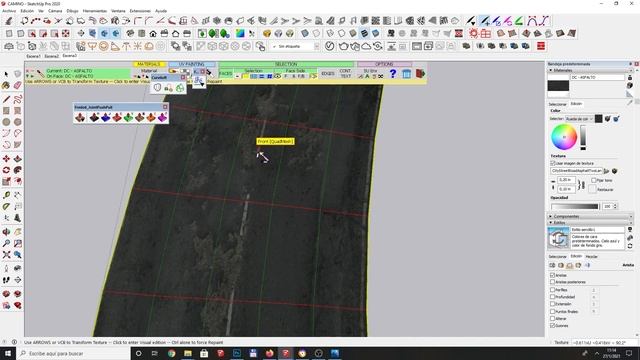
Task: Click the house Iso view icon
Action: tap(153, 33)
